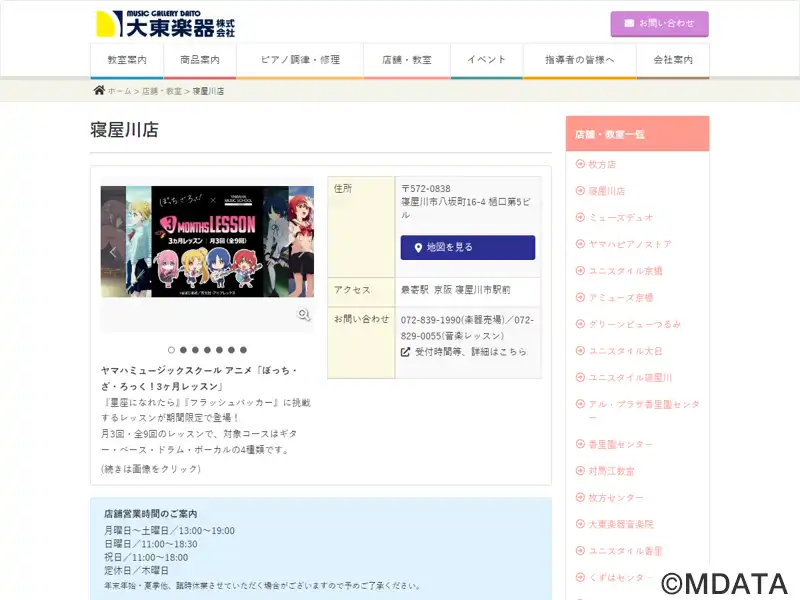The height and width of the screenshot is (600, 800).
Task: Click external-link icon beside 受付時間等
Action: 406,352
